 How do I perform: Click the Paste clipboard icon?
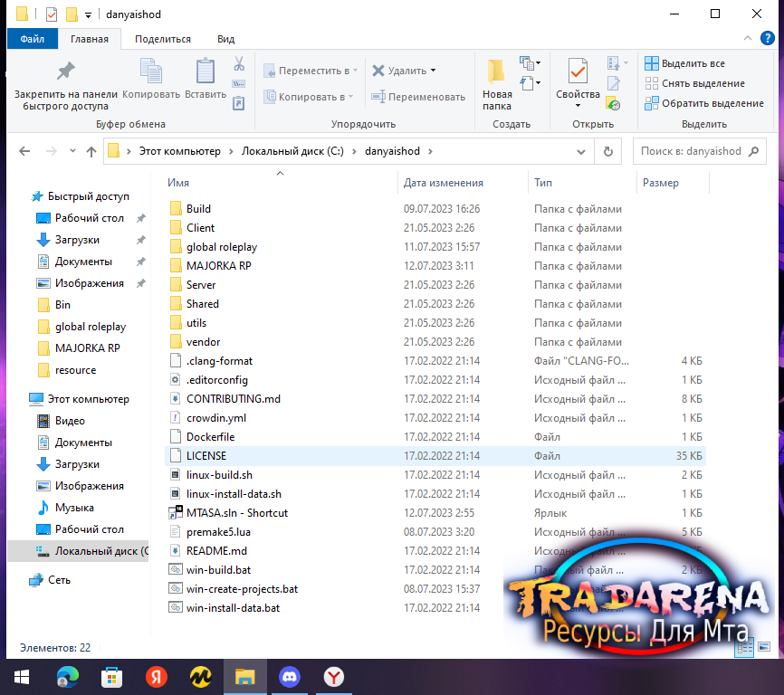pyautogui.click(x=205, y=71)
